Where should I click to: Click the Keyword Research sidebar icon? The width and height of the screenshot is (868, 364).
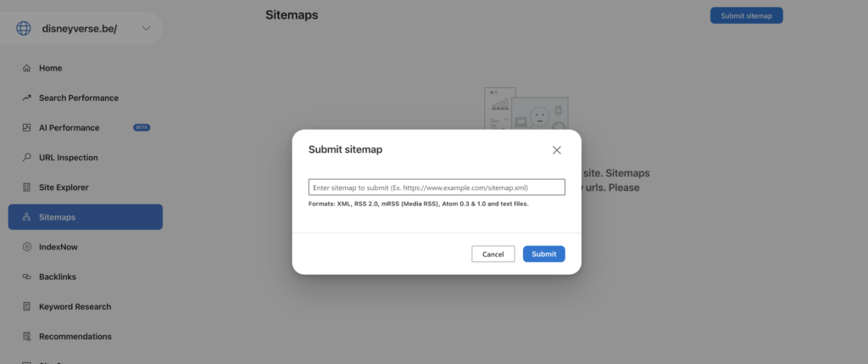pos(27,306)
